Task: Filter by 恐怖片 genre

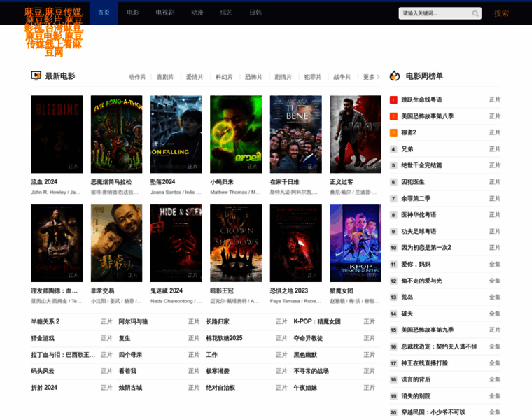Action: 254,77
